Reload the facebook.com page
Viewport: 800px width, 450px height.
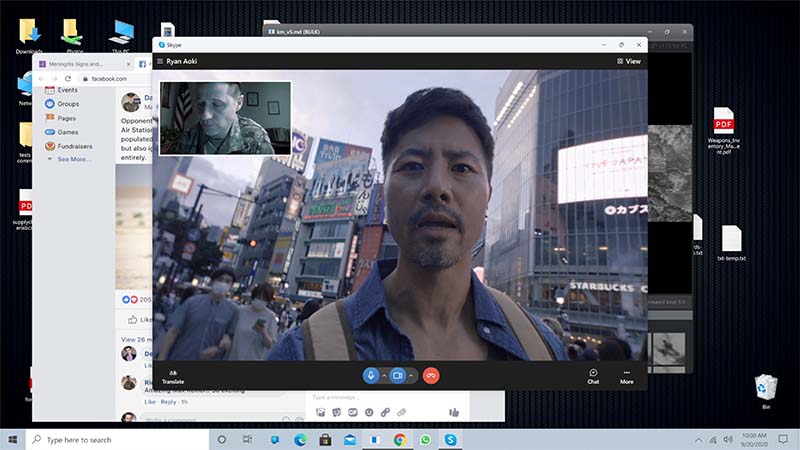67,79
